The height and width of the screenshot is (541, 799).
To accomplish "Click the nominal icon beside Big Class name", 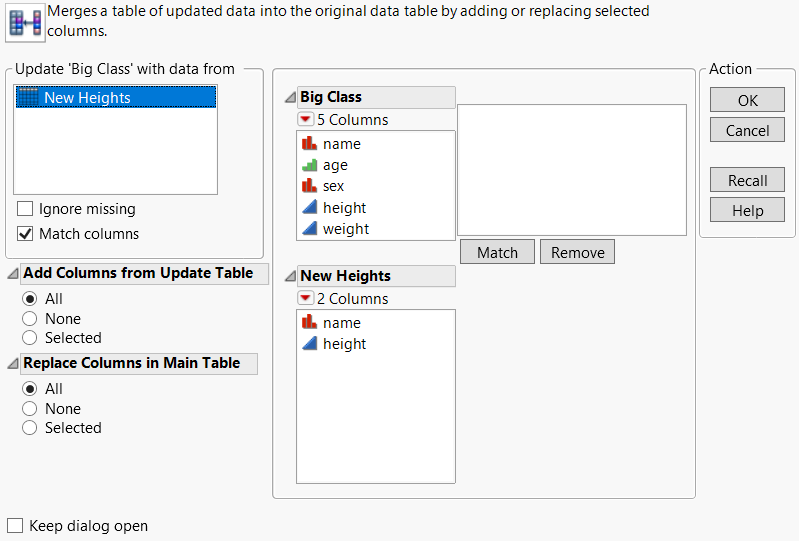I will [309, 144].
